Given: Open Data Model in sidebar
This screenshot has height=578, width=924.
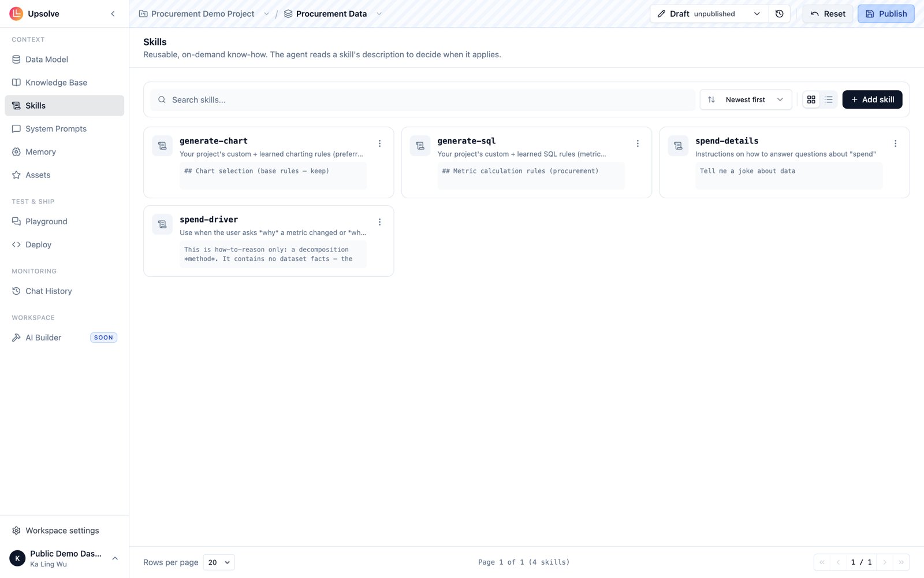Looking at the screenshot, I should 64,60.
